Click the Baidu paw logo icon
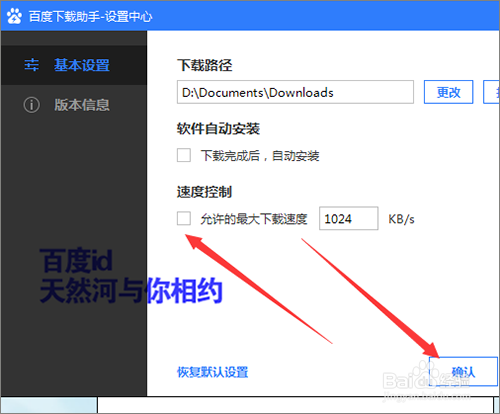This screenshot has width=500, height=414. [14, 16]
